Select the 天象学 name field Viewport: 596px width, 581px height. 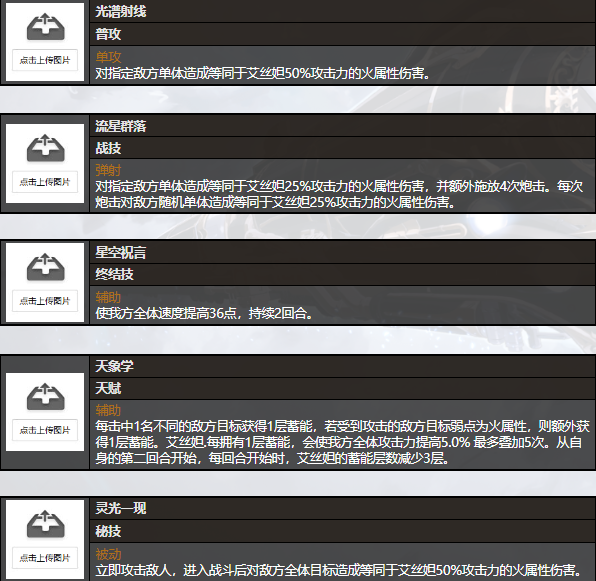342,366
